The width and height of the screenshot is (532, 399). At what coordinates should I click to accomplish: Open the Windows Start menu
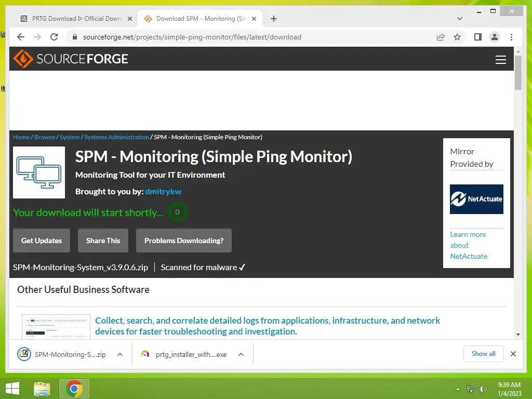12,389
